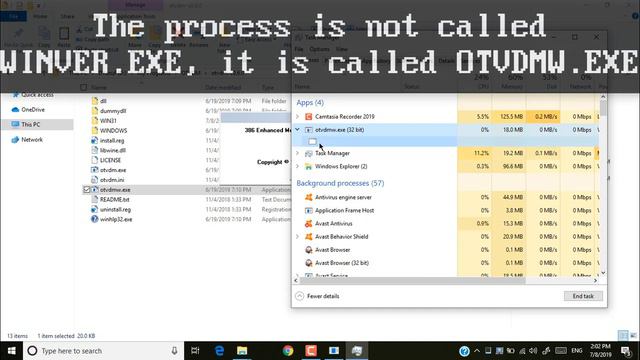Image resolution: width=640 pixels, height=360 pixels.
Task: Select otvdm.exe file icon
Action: click(95, 170)
